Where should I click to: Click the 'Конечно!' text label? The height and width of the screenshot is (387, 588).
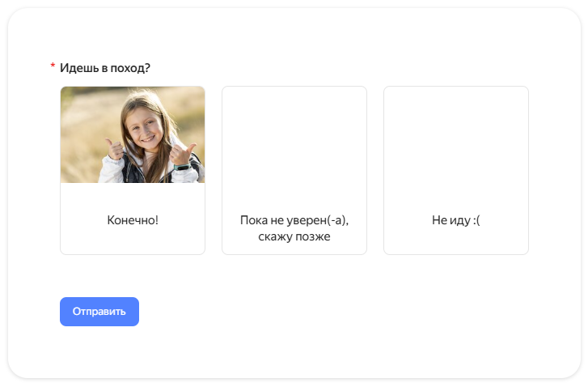pos(133,220)
